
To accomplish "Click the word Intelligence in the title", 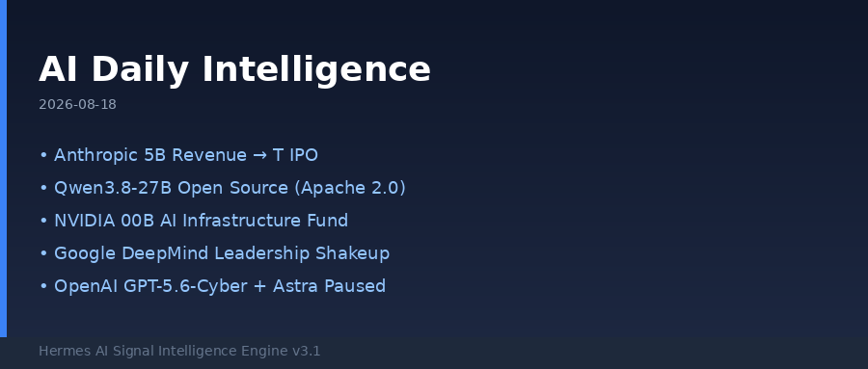I will click(x=316, y=70).
